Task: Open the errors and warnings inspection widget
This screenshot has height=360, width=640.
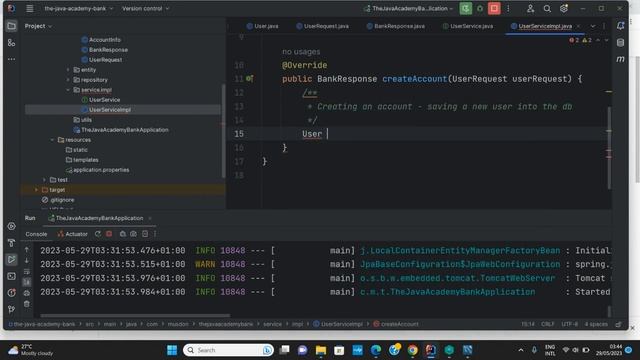Action: pyautogui.click(x=580, y=40)
